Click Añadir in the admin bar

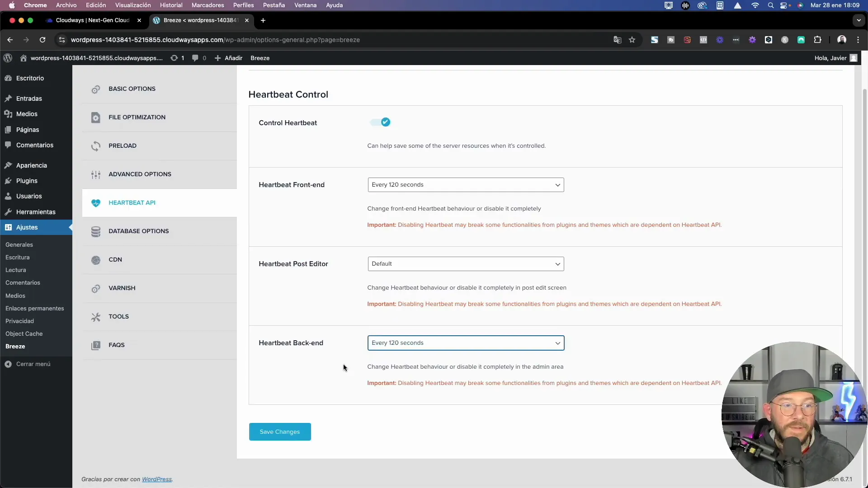pos(228,58)
